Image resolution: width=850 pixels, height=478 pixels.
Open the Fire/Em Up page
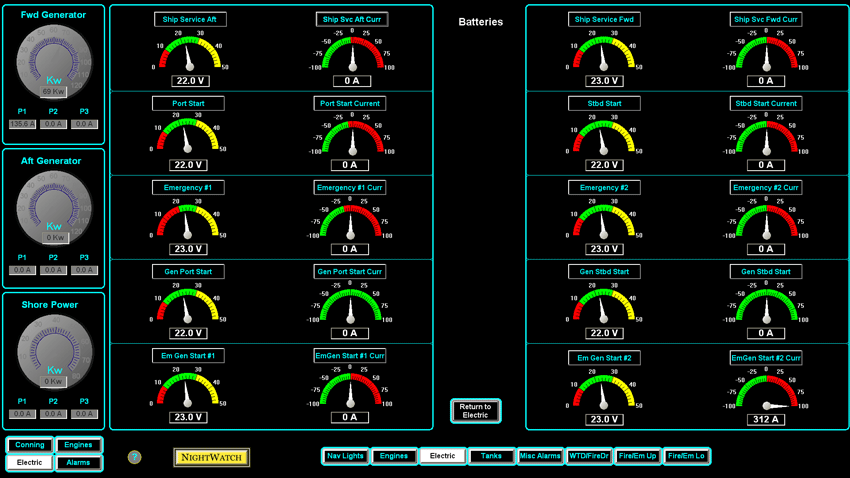point(638,456)
